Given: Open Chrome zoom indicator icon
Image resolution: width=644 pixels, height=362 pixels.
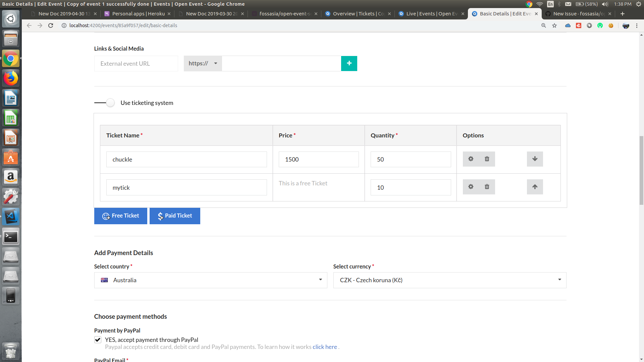Looking at the screenshot, I should (x=544, y=25).
